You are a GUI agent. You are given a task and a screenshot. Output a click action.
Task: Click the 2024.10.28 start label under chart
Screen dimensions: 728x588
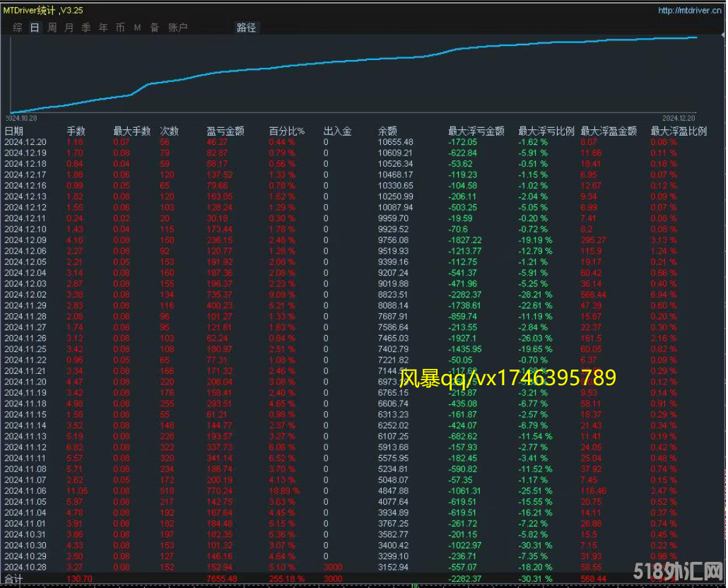click(x=21, y=118)
